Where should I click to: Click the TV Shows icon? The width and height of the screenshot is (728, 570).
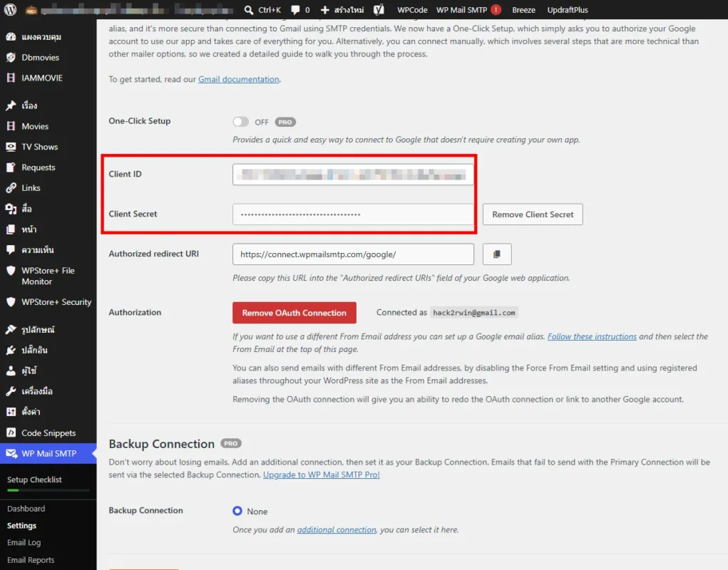point(11,147)
